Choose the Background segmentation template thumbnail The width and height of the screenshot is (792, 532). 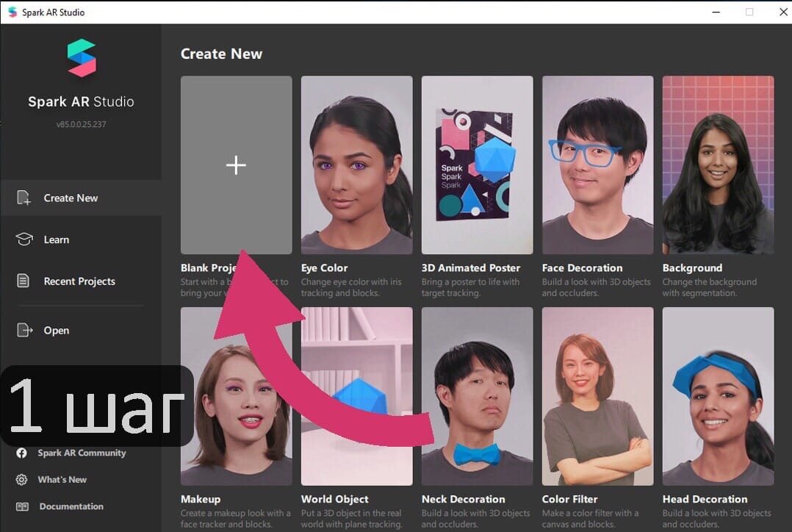click(x=719, y=165)
